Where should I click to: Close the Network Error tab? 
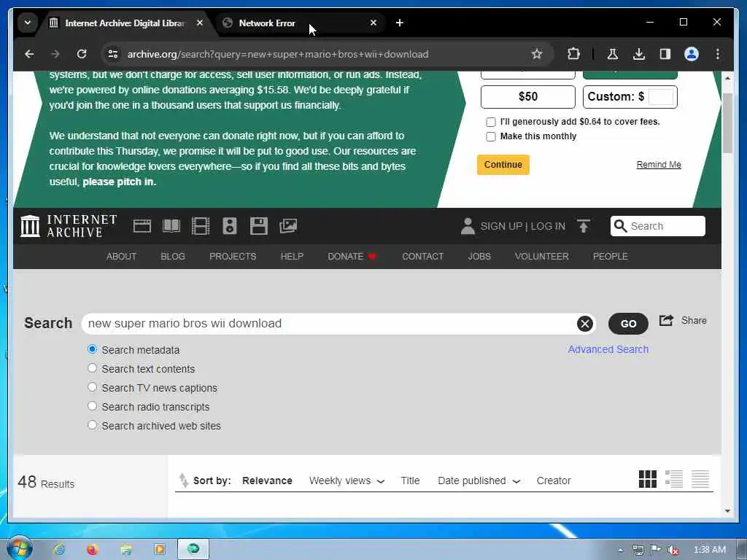click(x=373, y=23)
